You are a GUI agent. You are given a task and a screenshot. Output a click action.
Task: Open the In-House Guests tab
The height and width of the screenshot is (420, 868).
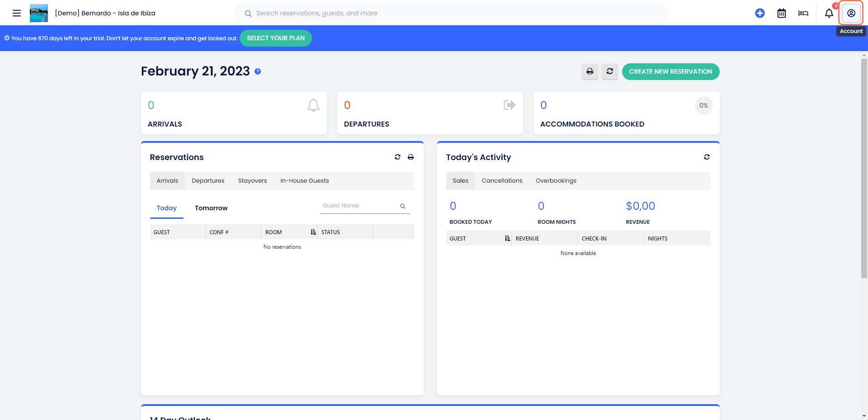305,180
